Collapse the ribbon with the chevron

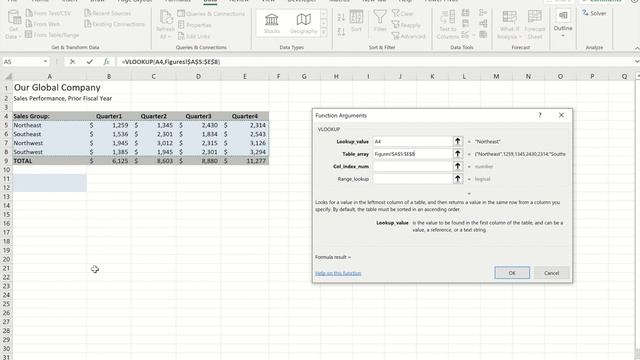637,48
